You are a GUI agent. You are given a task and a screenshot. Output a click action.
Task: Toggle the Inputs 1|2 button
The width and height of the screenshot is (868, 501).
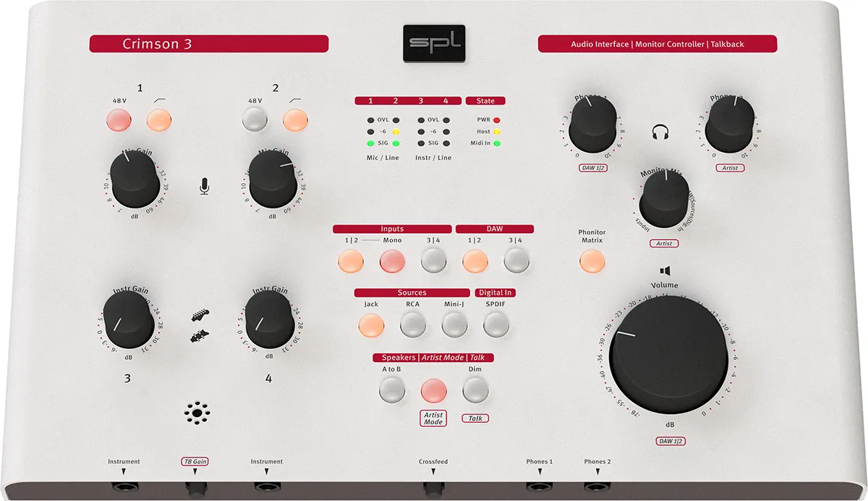tap(351, 260)
